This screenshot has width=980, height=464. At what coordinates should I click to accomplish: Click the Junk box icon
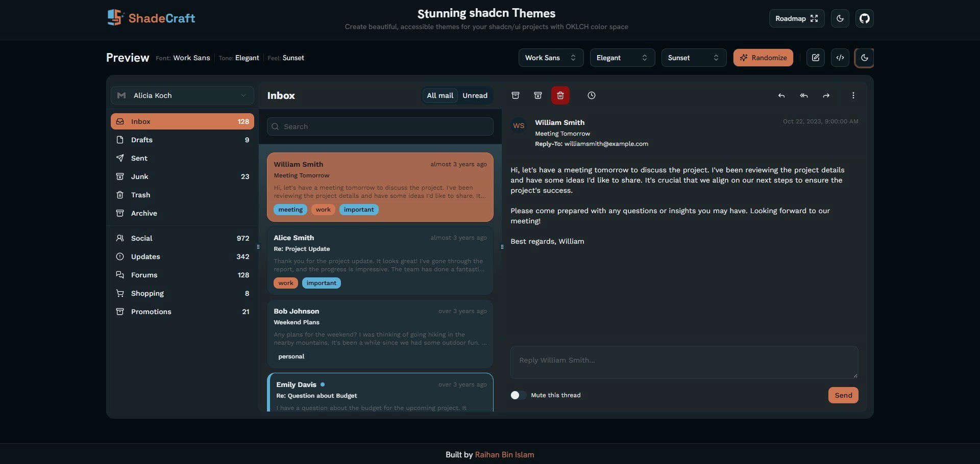[120, 176]
